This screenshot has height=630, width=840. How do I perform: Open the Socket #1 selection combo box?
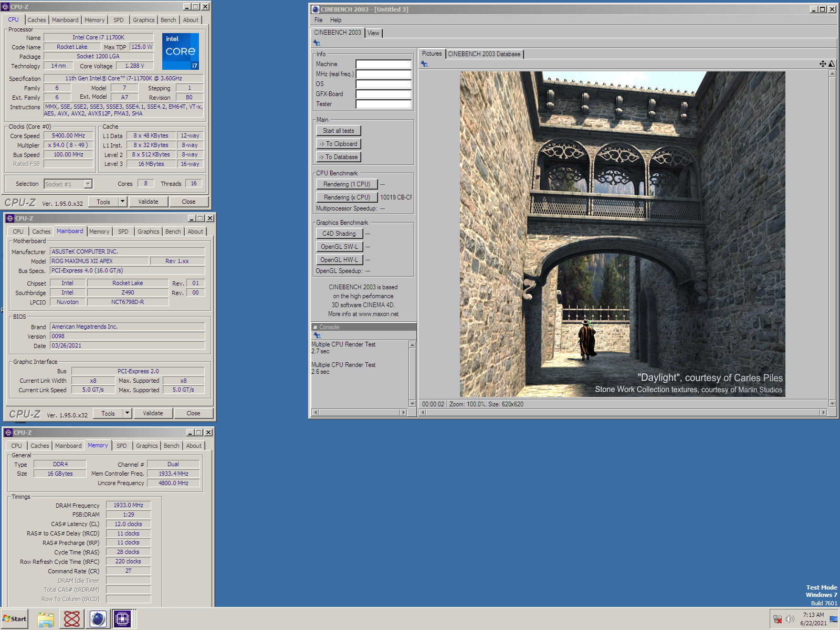click(x=68, y=184)
